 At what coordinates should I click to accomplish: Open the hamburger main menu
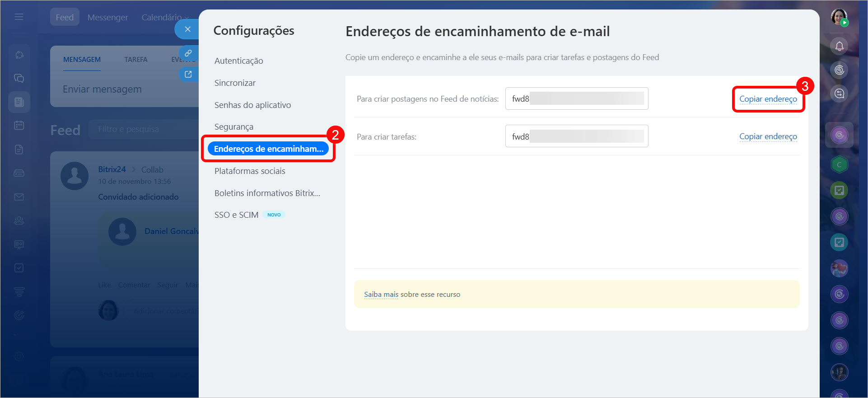click(x=19, y=17)
